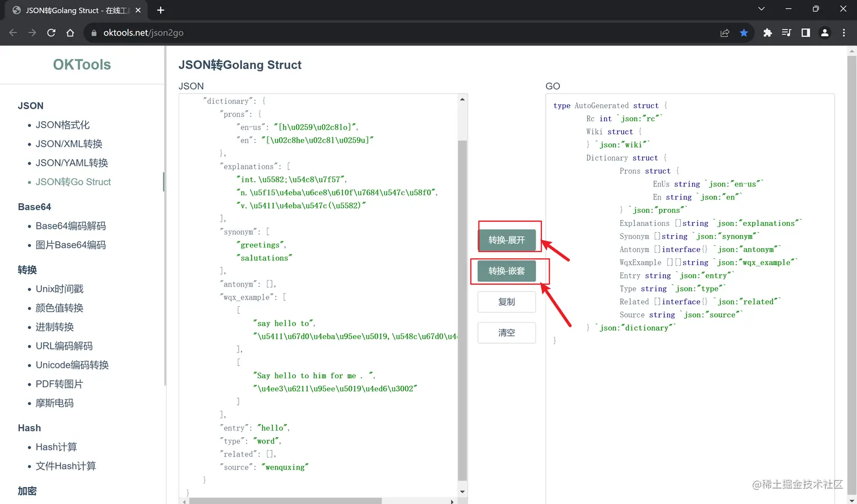Screen dimensions: 857x504
Task: Click the "greetings" value in JSON
Action: [261, 245]
